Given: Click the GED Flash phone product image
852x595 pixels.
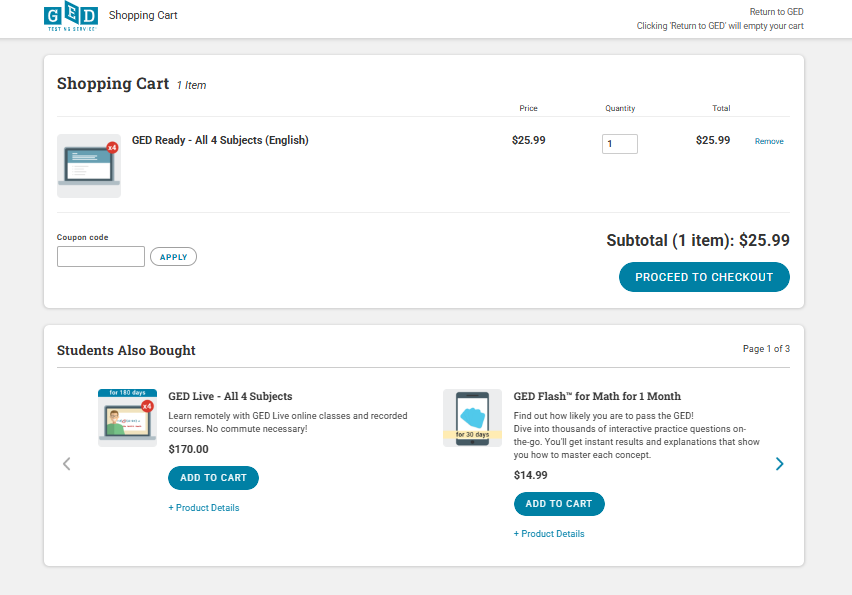Looking at the screenshot, I should coord(472,417).
